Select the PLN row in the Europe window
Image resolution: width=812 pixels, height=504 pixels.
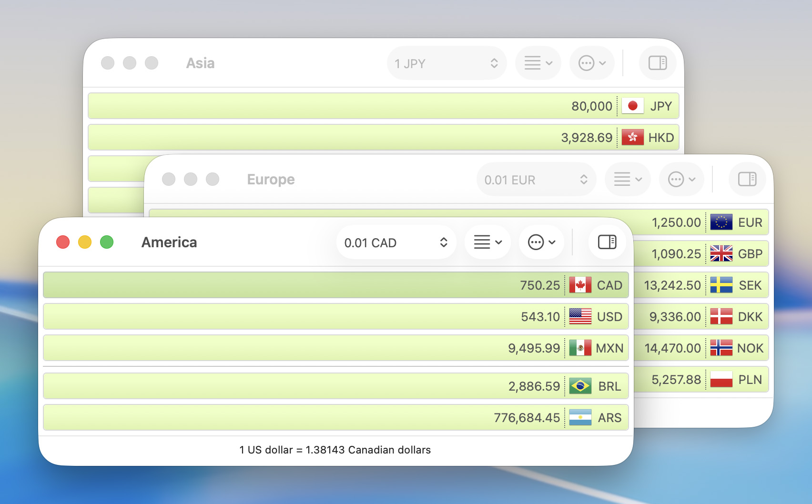coord(700,380)
